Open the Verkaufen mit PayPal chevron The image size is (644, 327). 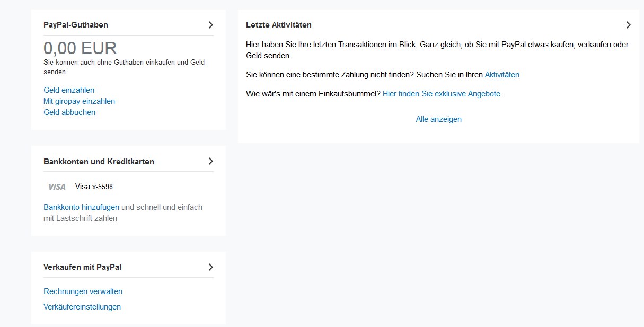point(210,267)
